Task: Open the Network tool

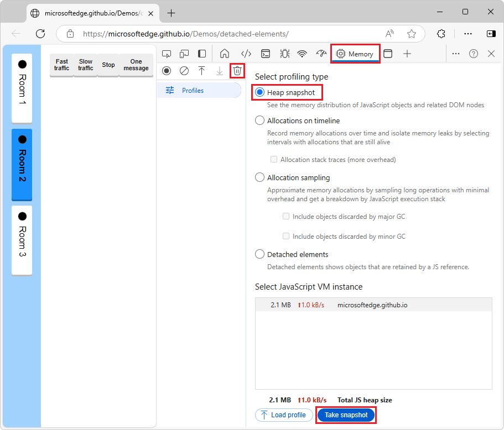Action: [302, 54]
